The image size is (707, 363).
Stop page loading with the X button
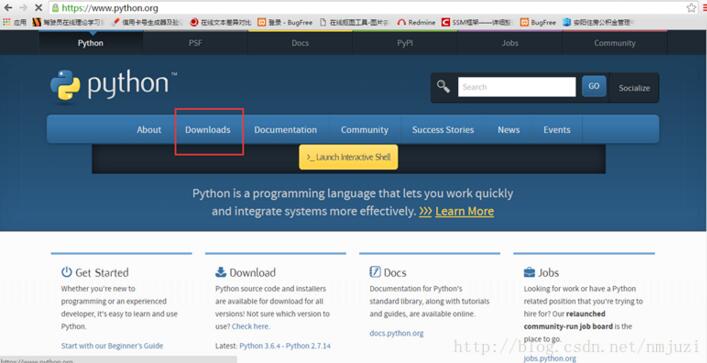[x=38, y=8]
